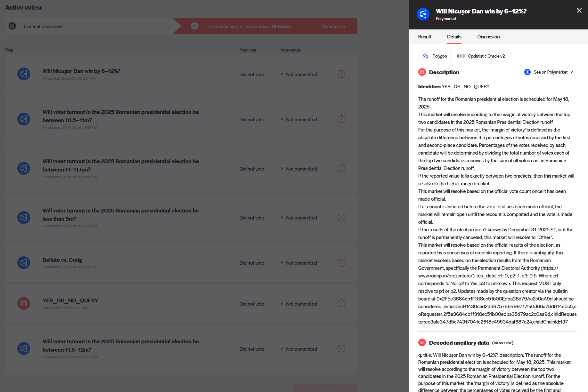This screenshot has height=392, width=588.
Task: Click the Commit phase edit icon
Action: [x=12, y=26]
